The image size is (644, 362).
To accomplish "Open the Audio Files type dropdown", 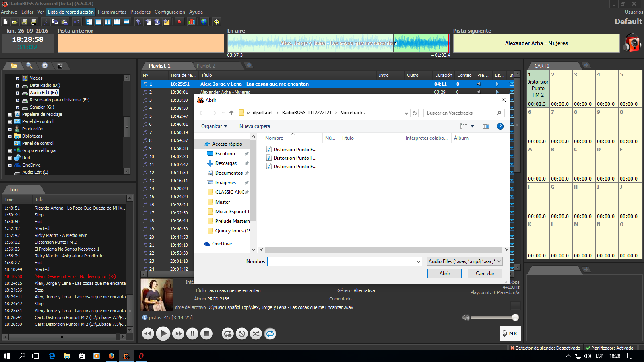I will pyautogui.click(x=464, y=261).
